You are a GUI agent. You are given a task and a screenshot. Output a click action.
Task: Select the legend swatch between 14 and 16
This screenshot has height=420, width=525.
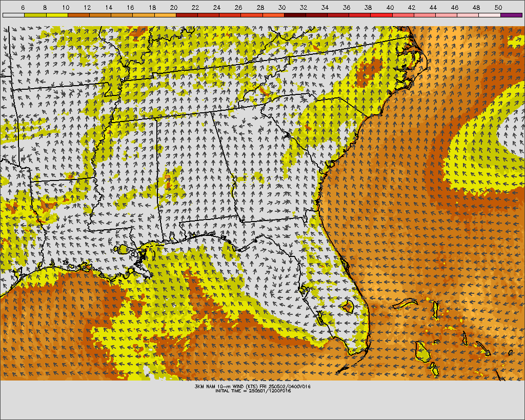click(x=122, y=15)
